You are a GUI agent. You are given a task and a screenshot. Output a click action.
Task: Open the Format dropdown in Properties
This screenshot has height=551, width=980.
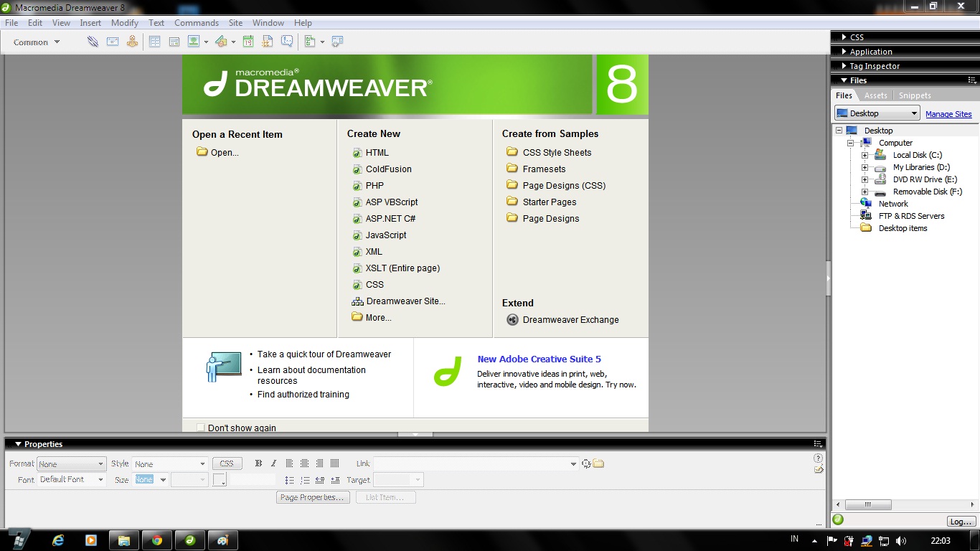tap(72, 463)
